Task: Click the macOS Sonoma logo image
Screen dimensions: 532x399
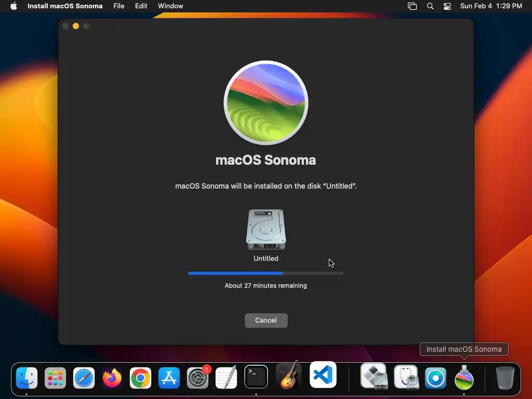Action: [x=266, y=103]
